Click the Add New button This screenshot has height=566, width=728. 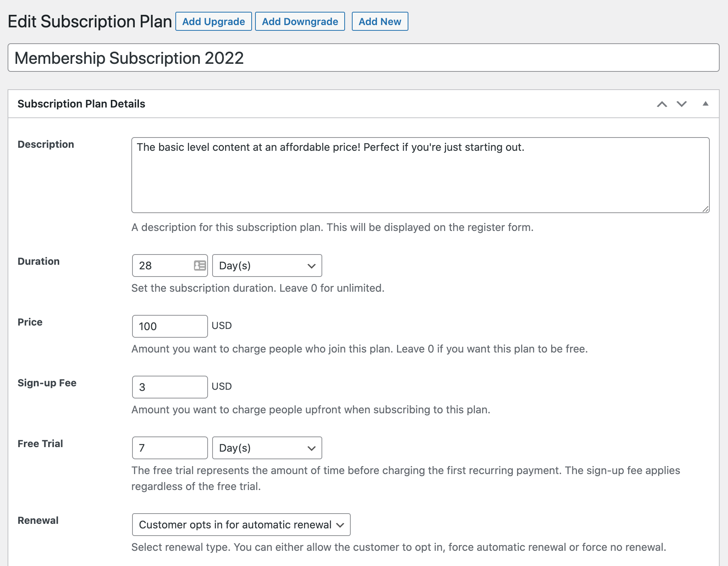point(380,22)
